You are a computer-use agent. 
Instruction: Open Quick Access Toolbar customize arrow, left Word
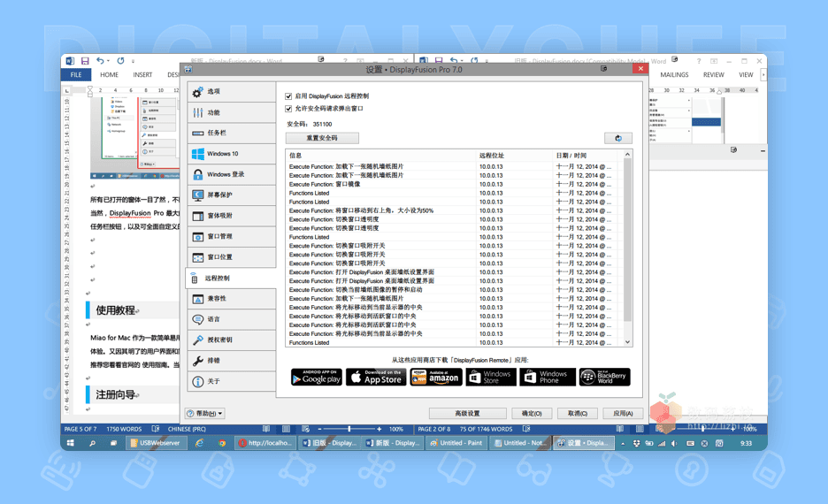coord(133,61)
